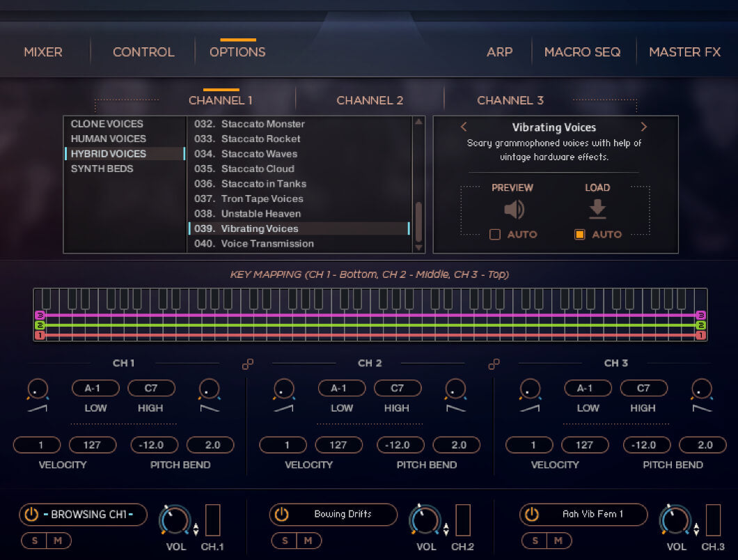Click CH 1 HIGH key field C7
Screen dimensions: 738x560
[151, 388]
